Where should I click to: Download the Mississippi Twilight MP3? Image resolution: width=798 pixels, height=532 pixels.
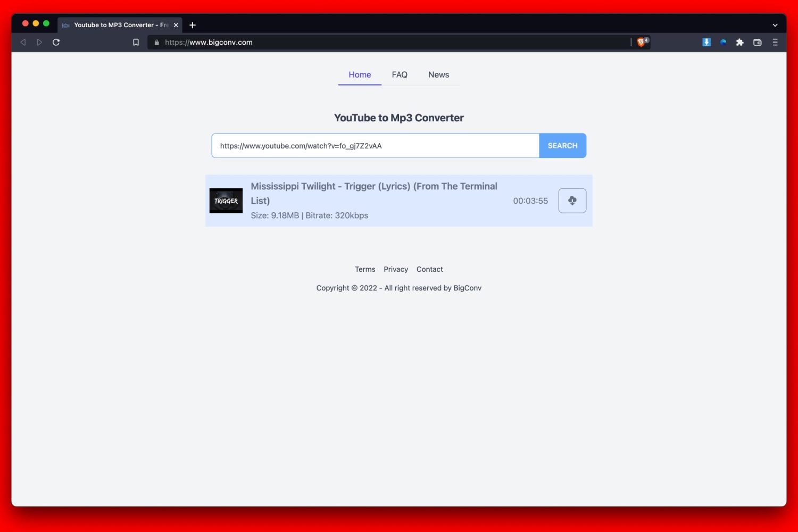coord(572,201)
